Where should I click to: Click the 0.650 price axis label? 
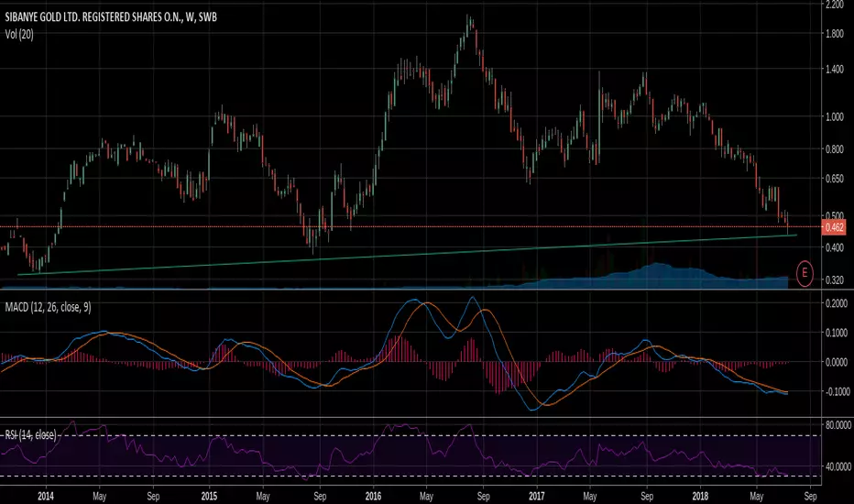835,178
